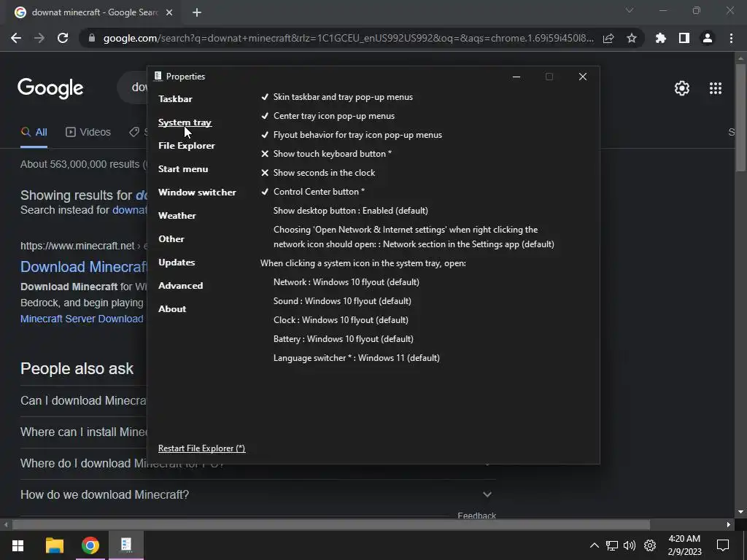This screenshot has height=560, width=747.
Task: Share this page from the address bar
Action: [608, 38]
